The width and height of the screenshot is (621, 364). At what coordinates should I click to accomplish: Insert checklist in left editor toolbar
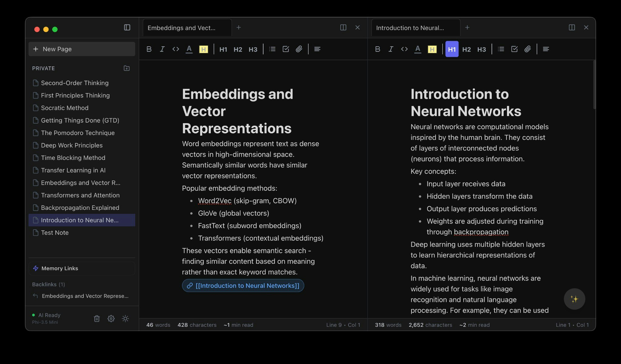coord(286,49)
